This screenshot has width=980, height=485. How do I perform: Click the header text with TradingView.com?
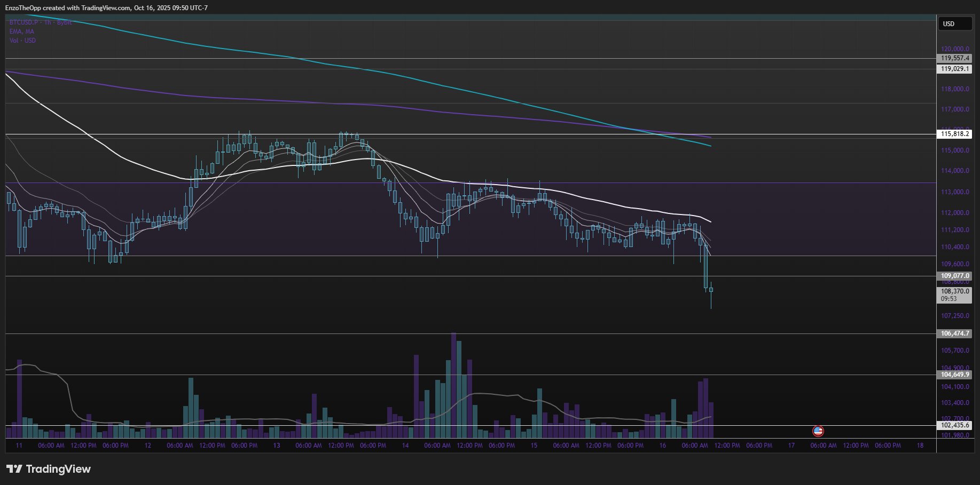coord(106,8)
